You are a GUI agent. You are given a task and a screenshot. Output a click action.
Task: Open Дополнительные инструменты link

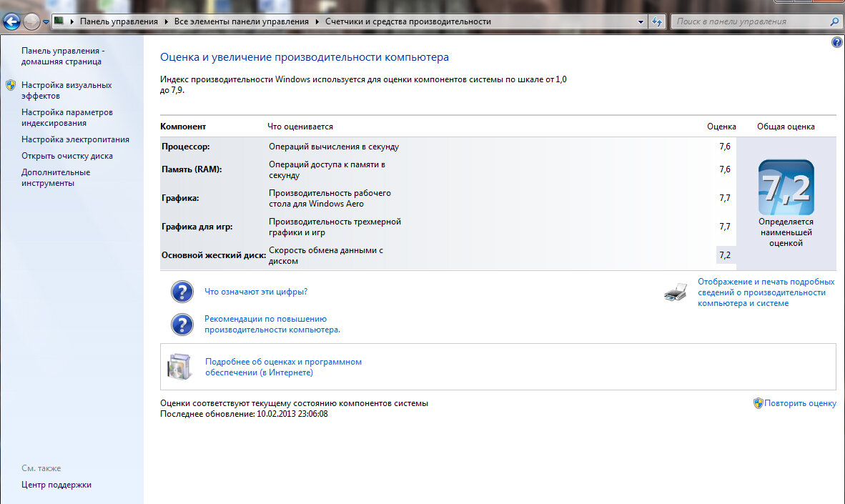[56, 178]
